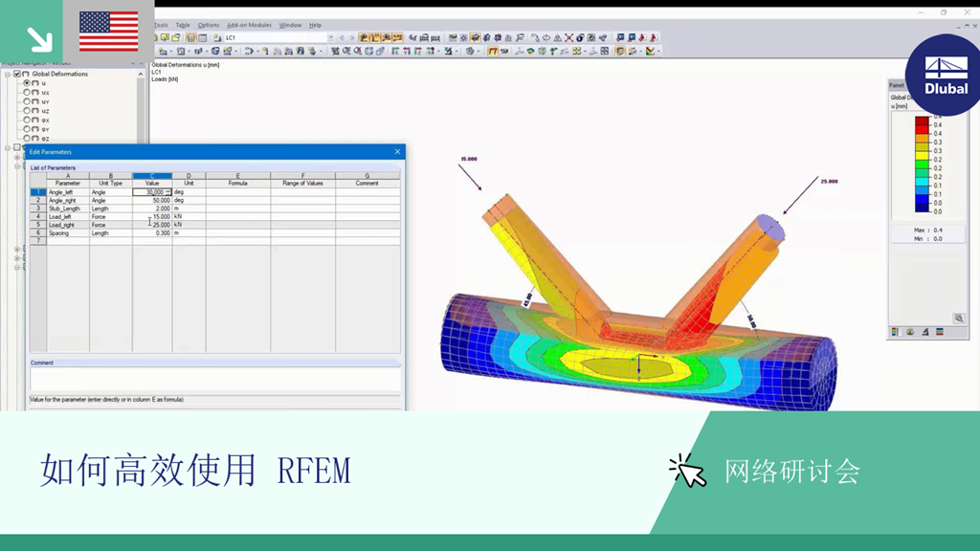Select the Stub_Length value 2.000 cell

tap(152, 209)
